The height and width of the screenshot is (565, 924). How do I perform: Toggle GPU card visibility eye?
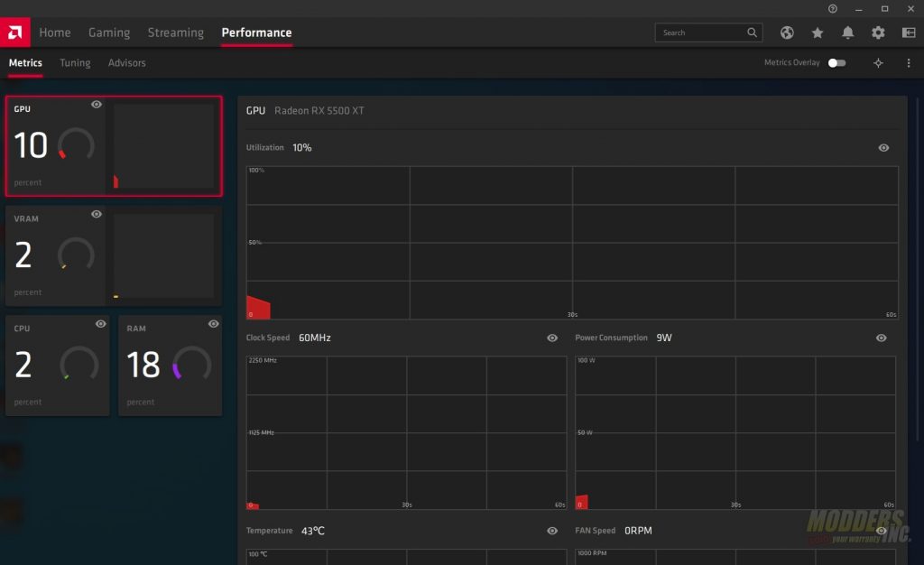(97, 105)
